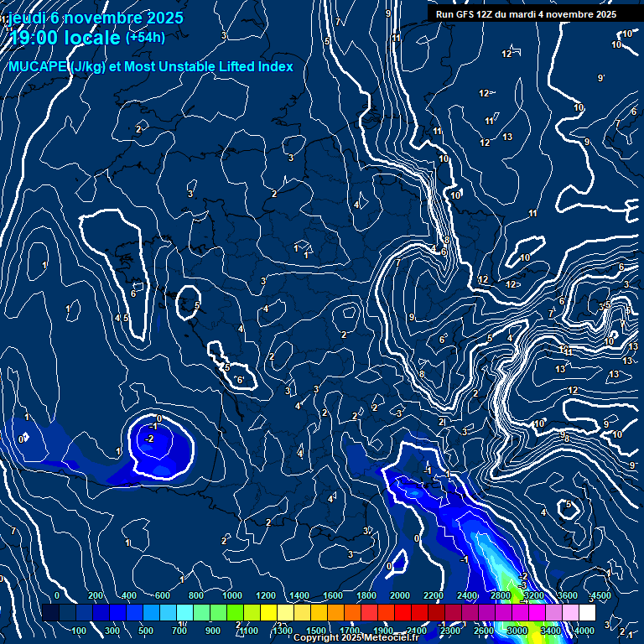Click the legend value '100' on bottom row
The width and height of the screenshot is (644, 644).
point(79,631)
